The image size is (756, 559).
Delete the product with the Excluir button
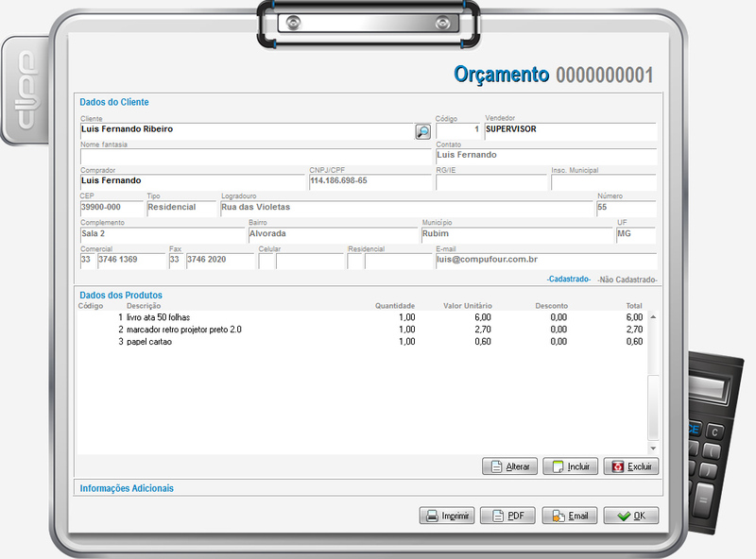click(631, 466)
